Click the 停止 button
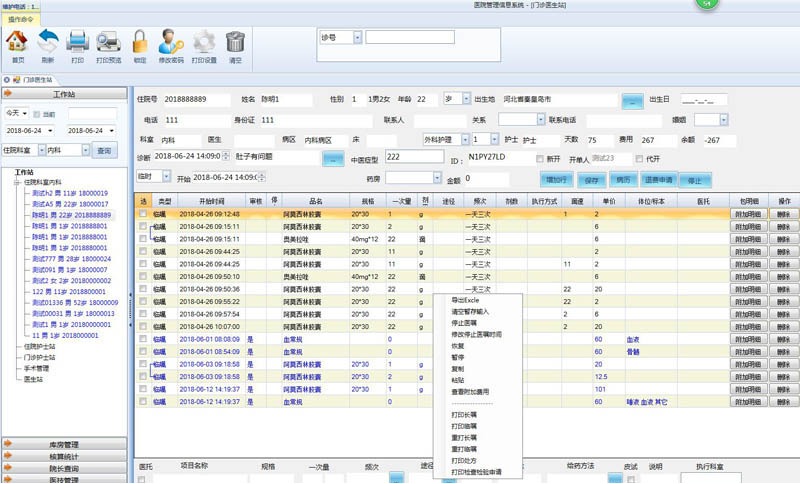Viewport: 800px width, 484px height. tap(694, 180)
